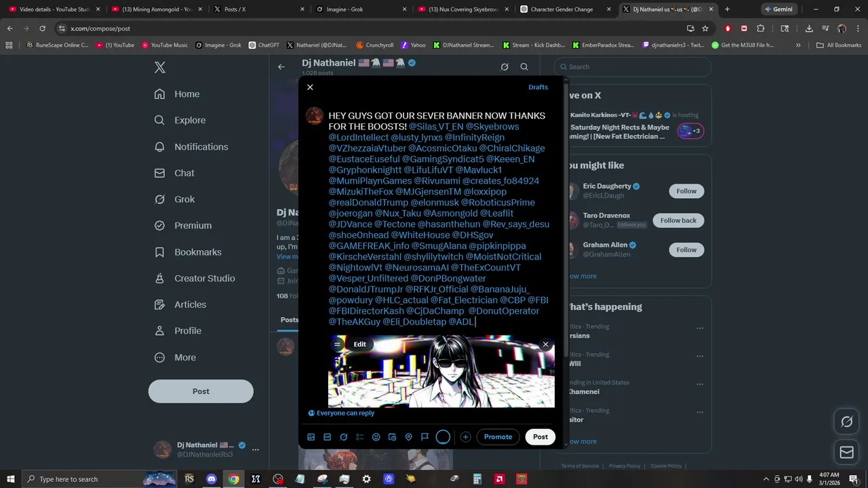Open the ChatGPT bookmark

[x=264, y=45]
